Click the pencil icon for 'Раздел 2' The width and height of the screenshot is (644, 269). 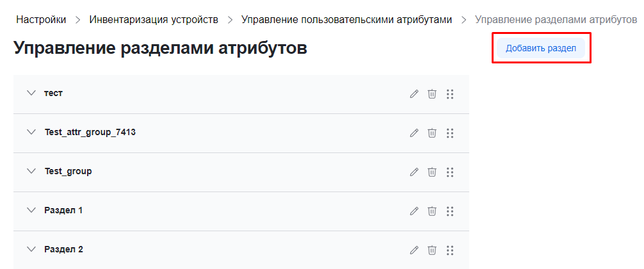pyautogui.click(x=414, y=250)
